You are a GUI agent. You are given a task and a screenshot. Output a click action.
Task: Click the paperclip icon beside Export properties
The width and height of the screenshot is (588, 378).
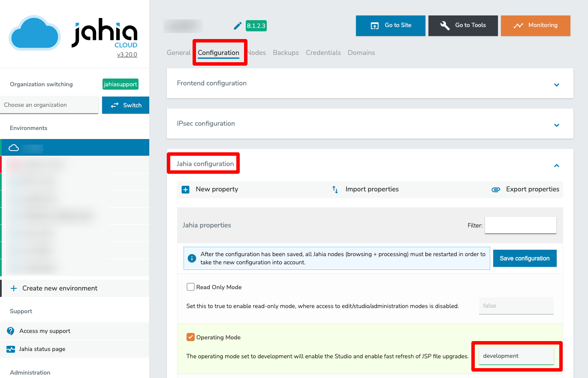496,189
